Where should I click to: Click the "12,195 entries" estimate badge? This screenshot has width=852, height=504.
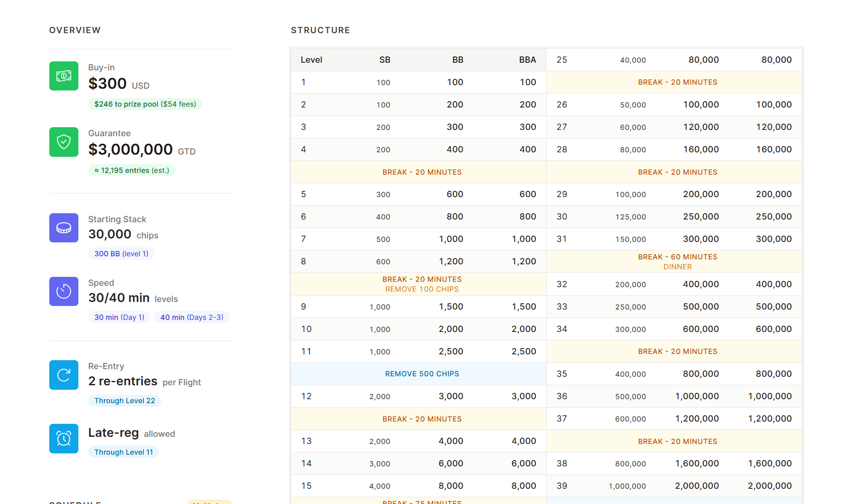[x=132, y=170]
